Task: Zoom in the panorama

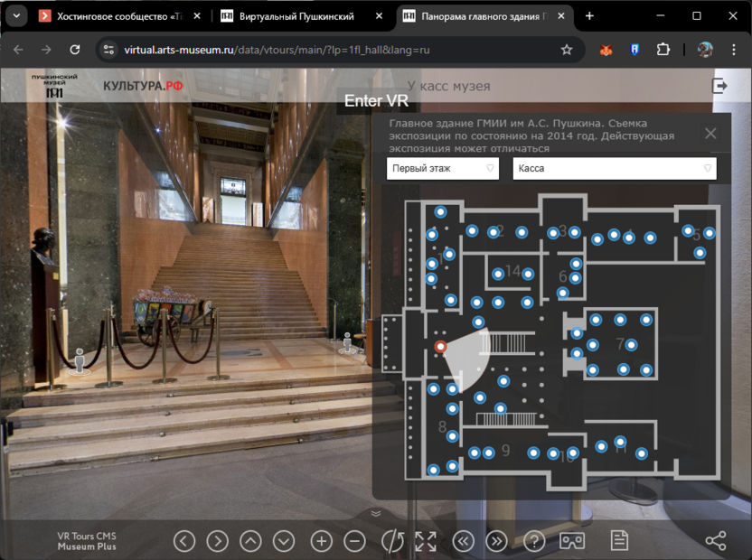Action: (x=322, y=541)
